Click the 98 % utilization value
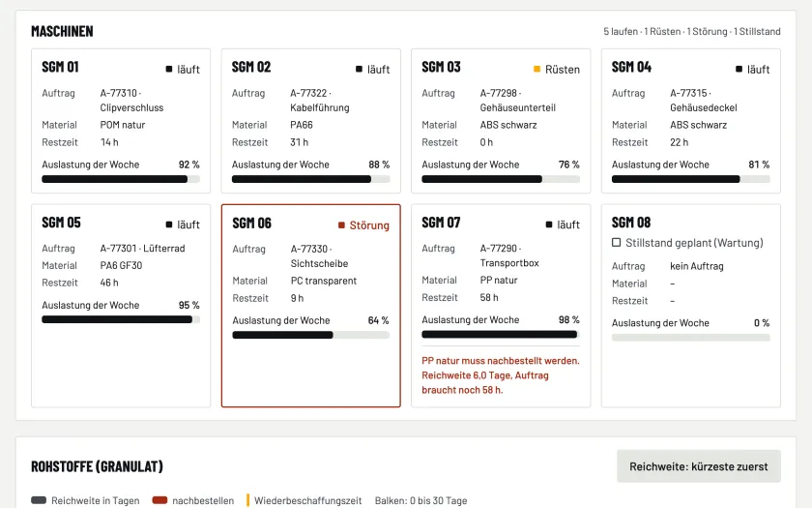This screenshot has height=508, width=812. (569, 320)
